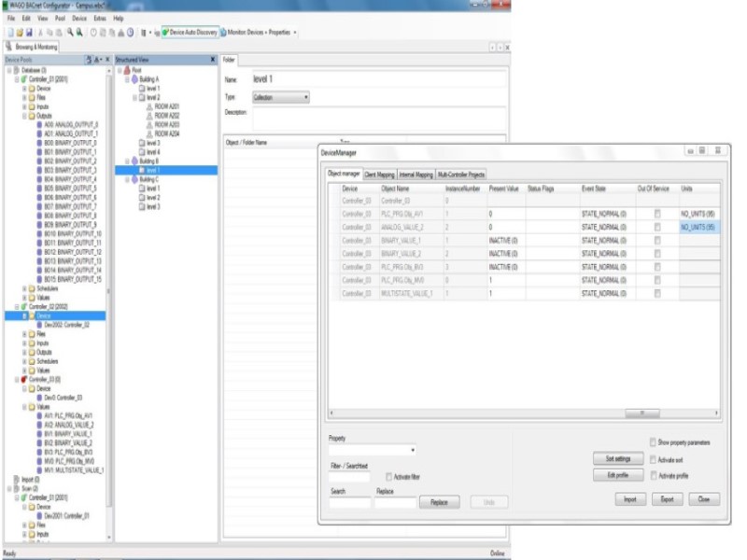Click the Search input field in DeviceManager
Screen dimensions: 747x560
point(349,502)
